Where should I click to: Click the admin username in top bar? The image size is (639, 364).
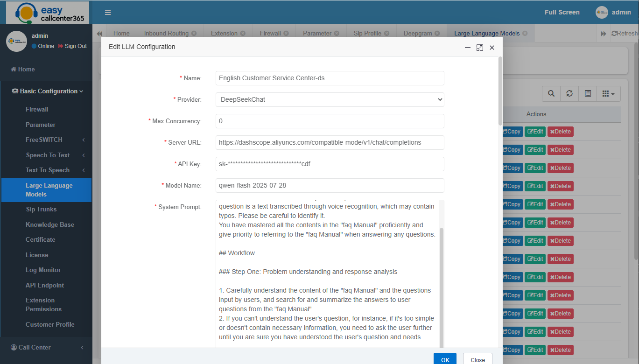point(621,13)
